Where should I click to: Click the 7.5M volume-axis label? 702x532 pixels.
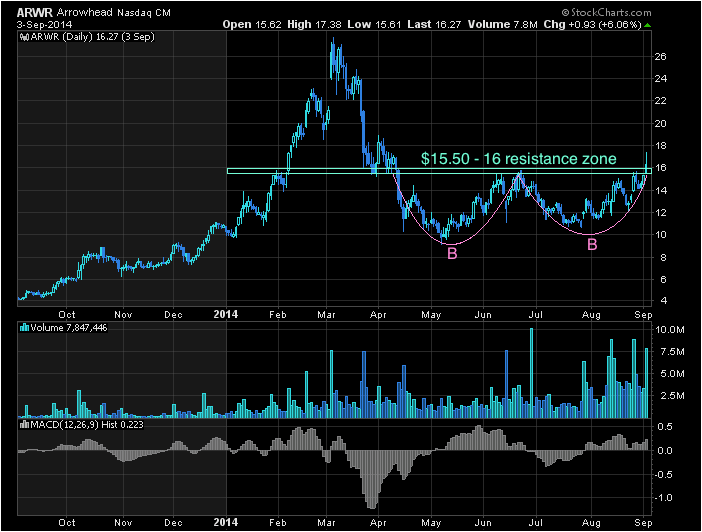point(672,352)
